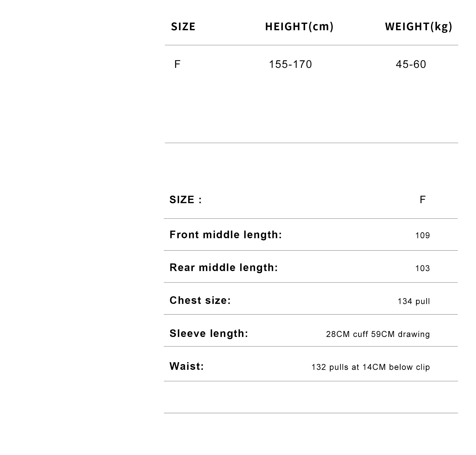Click the 'SIZE :' row label
This screenshot has width=476, height=455.
186,200
